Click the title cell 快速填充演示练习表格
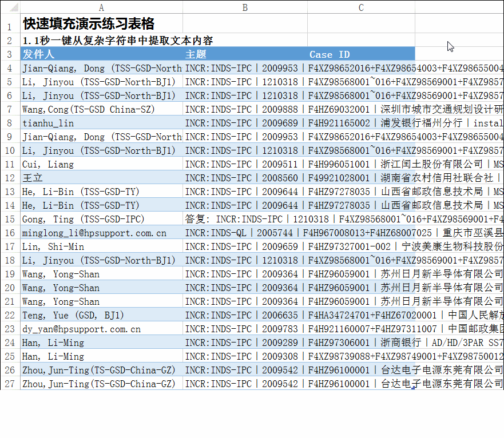This screenshot has height=438, width=504. tap(101, 23)
